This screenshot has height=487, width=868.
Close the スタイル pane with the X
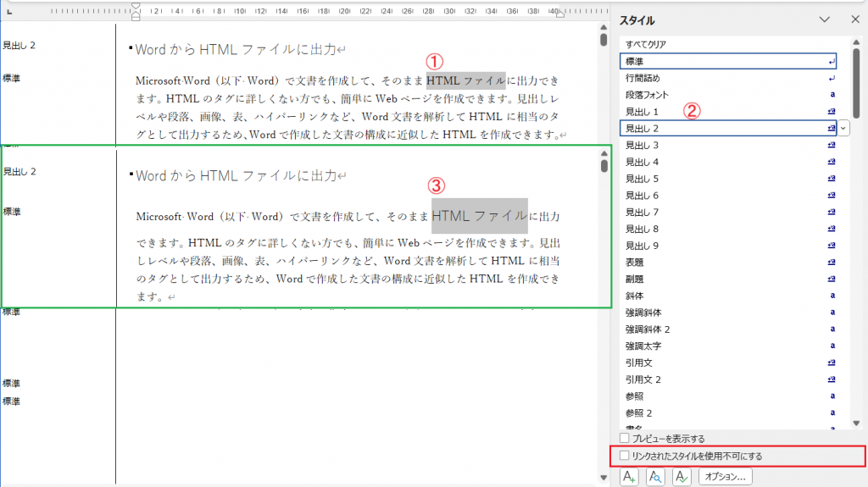(x=852, y=19)
